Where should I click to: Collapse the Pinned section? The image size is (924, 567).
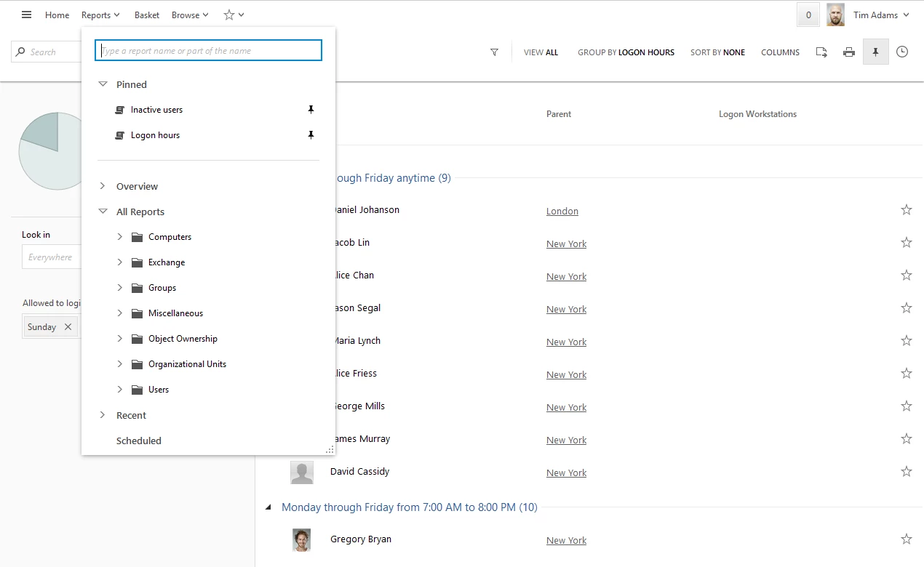coord(103,84)
